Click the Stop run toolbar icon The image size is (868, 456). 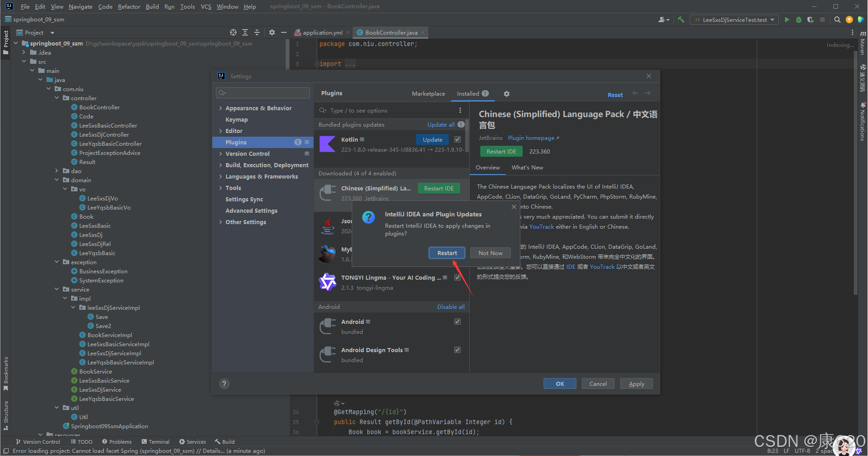click(x=822, y=20)
